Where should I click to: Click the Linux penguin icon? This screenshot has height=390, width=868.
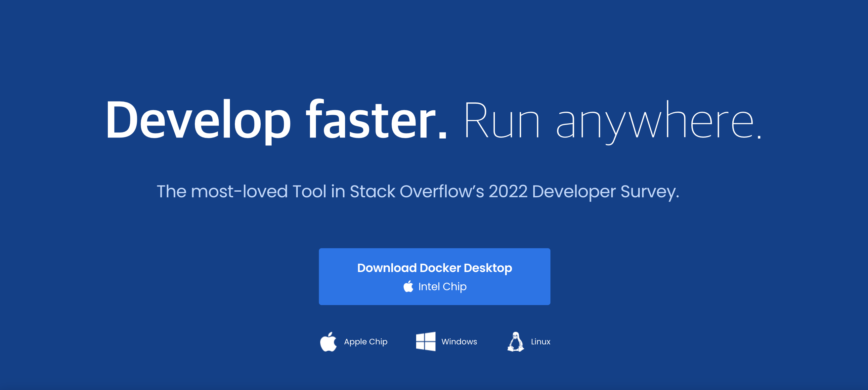516,341
